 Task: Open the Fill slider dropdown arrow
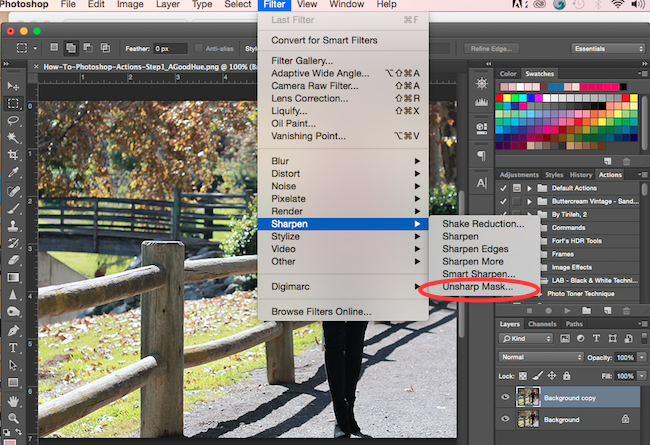[x=642, y=376]
